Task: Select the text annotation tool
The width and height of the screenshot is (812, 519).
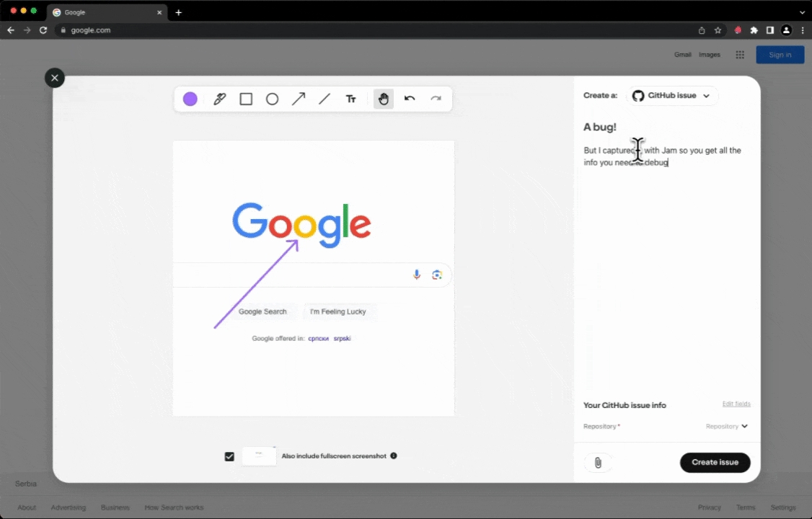Action: (x=351, y=99)
